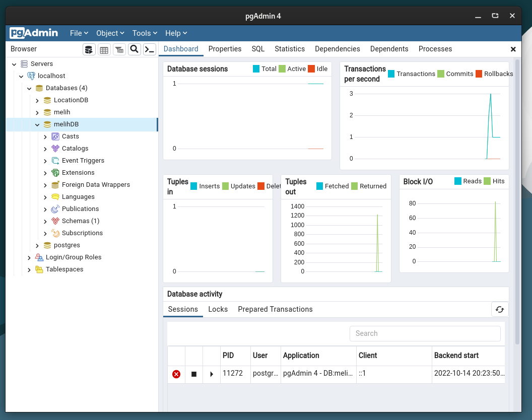Click the Login/Group Roles icon
532x420 pixels.
click(39, 257)
